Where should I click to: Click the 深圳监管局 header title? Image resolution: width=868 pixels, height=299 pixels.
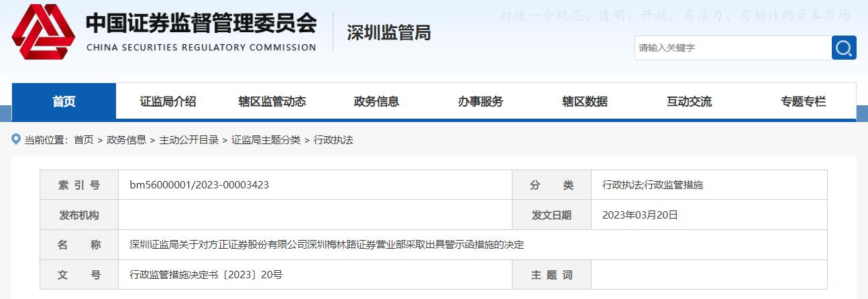coord(388,32)
